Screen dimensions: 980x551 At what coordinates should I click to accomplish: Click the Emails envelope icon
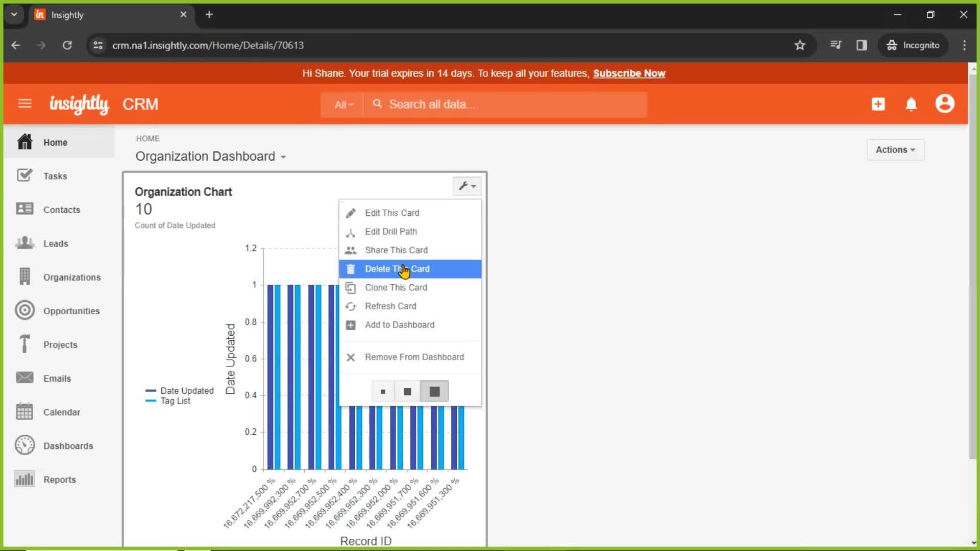click(x=24, y=378)
